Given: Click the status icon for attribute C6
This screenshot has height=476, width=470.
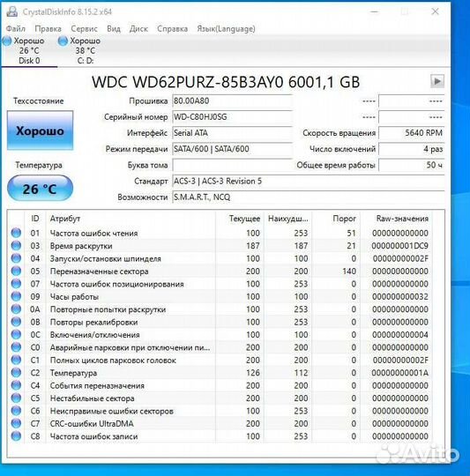Looking at the screenshot, I should [x=16, y=411].
